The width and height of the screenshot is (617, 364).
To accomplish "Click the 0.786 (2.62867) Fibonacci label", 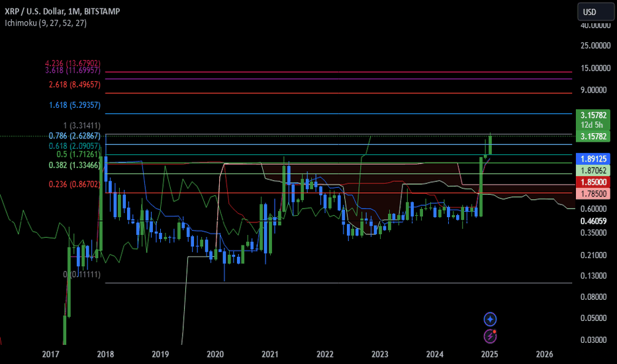I will click(x=75, y=136).
